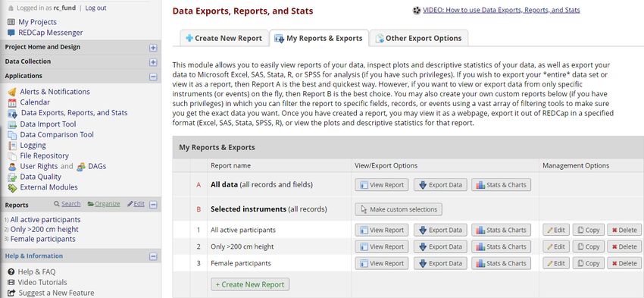Click the REDCap Messenger chat icon
Viewport: 644px width, 298px height.
pyautogui.click(x=11, y=33)
